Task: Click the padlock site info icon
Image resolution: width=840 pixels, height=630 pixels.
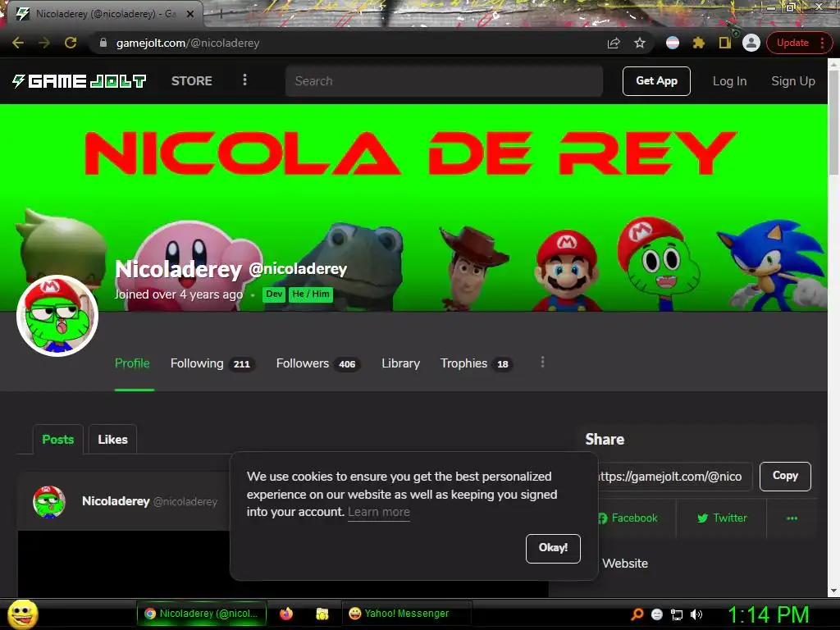Action: pyautogui.click(x=103, y=43)
